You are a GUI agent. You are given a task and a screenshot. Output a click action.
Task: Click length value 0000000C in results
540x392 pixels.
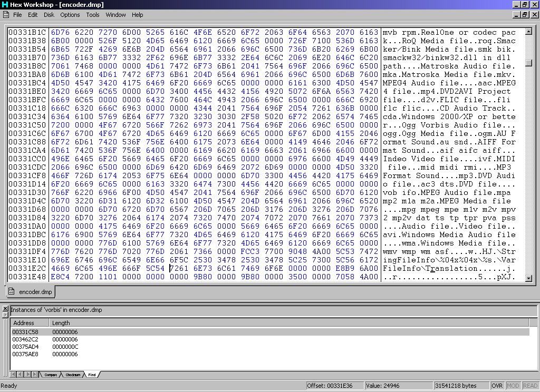coord(65,347)
